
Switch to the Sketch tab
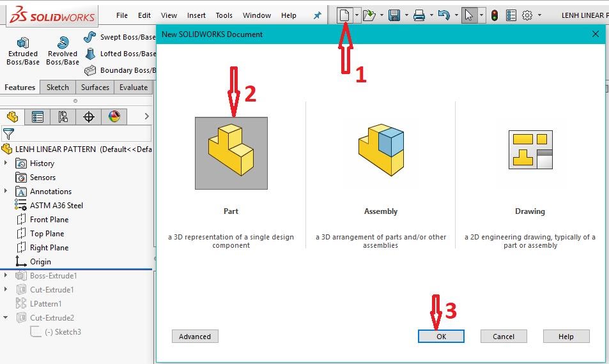point(58,87)
